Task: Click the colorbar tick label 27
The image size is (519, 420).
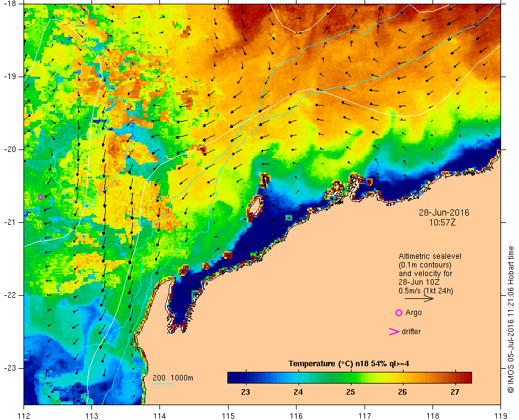Action: (x=455, y=392)
